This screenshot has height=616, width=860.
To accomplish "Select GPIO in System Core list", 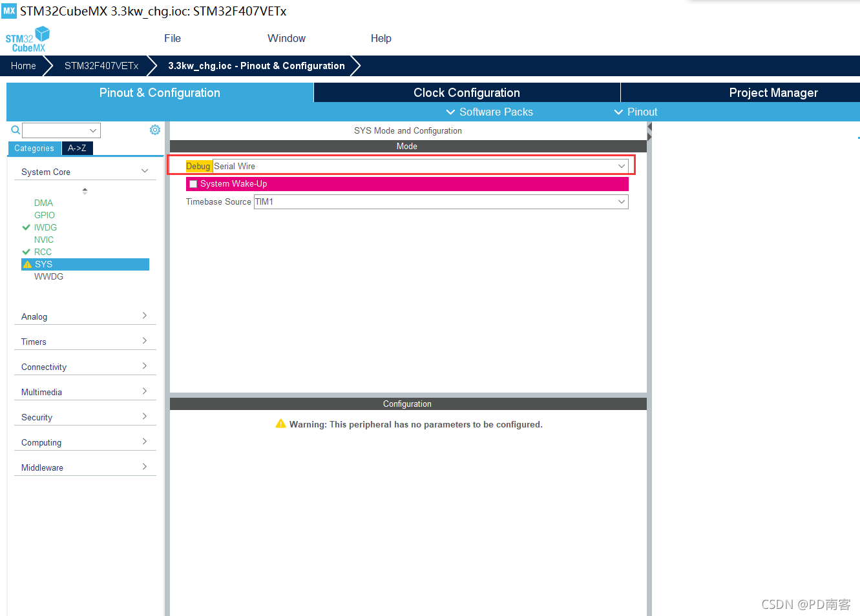I will (x=45, y=215).
